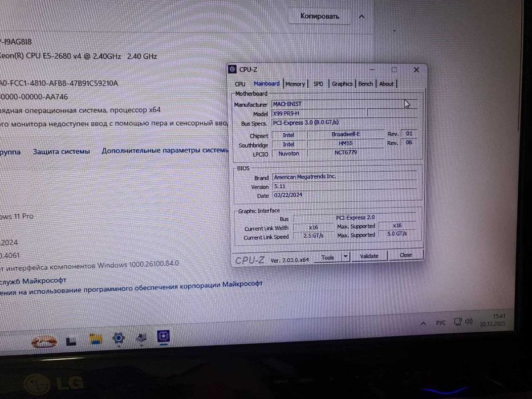Click the Xeon CPU E5-2680 v4 processor text
This screenshot has height=399, width=532.
[78, 56]
